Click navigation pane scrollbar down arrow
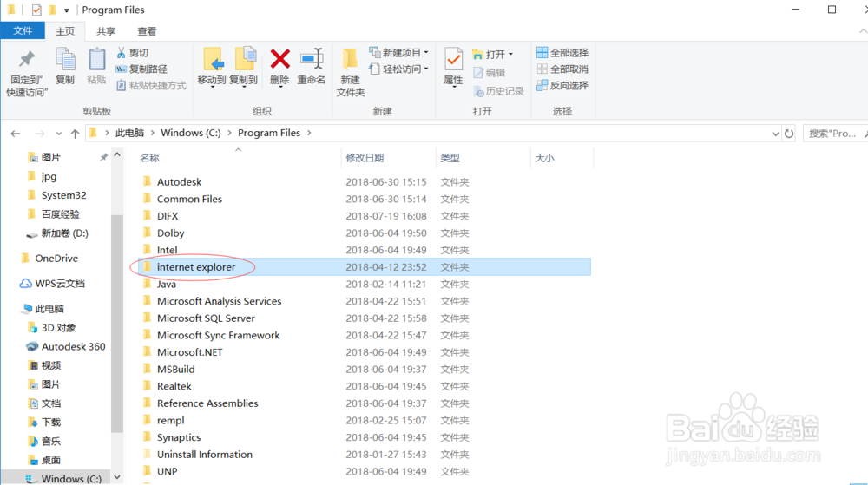Image resolution: width=868 pixels, height=485 pixels. [x=117, y=476]
